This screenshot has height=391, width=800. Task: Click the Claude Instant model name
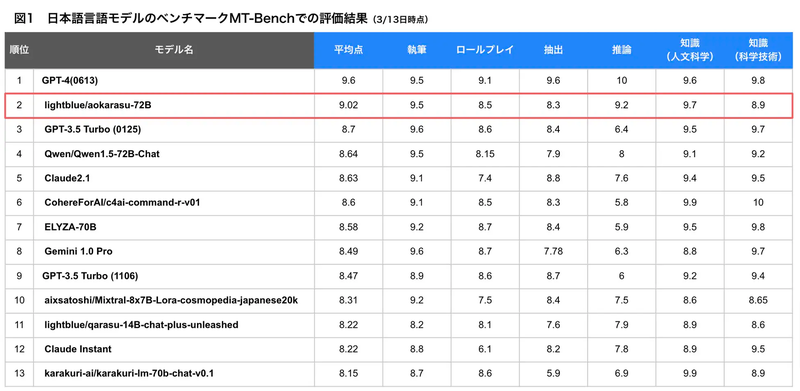[x=78, y=349]
